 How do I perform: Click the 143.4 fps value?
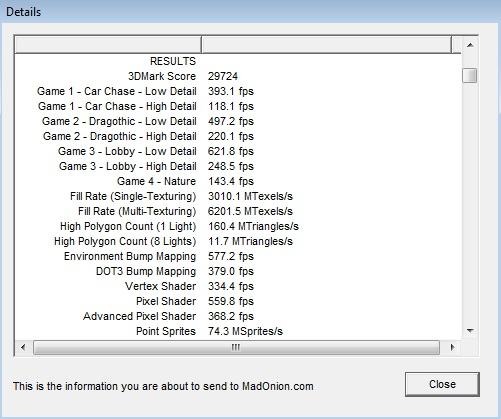coord(231,181)
